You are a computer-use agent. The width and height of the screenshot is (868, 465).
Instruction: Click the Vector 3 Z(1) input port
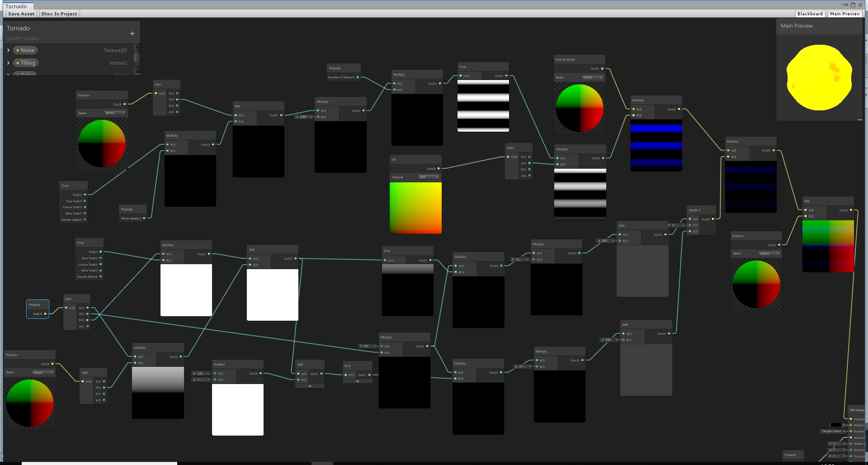(x=690, y=231)
